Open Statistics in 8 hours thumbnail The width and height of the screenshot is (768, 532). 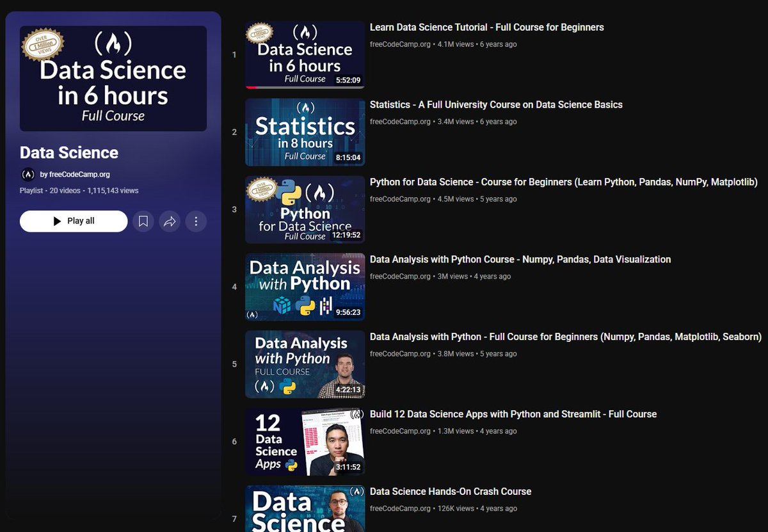pyautogui.click(x=305, y=133)
